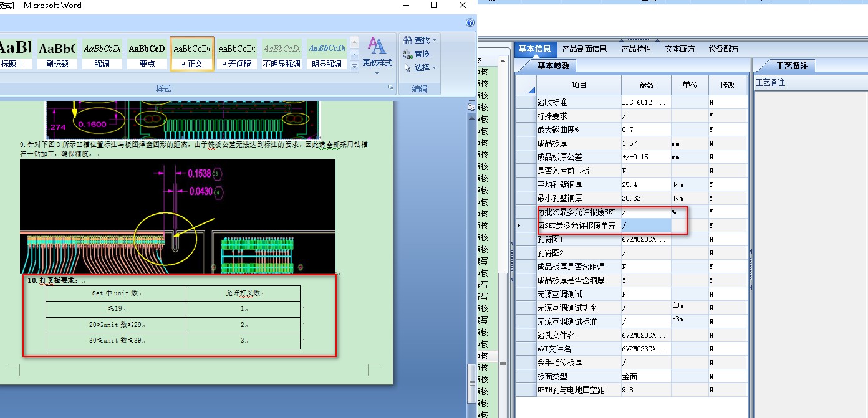Click the AVI文件名 parameter value cell
868x418 pixels.
tap(646, 349)
